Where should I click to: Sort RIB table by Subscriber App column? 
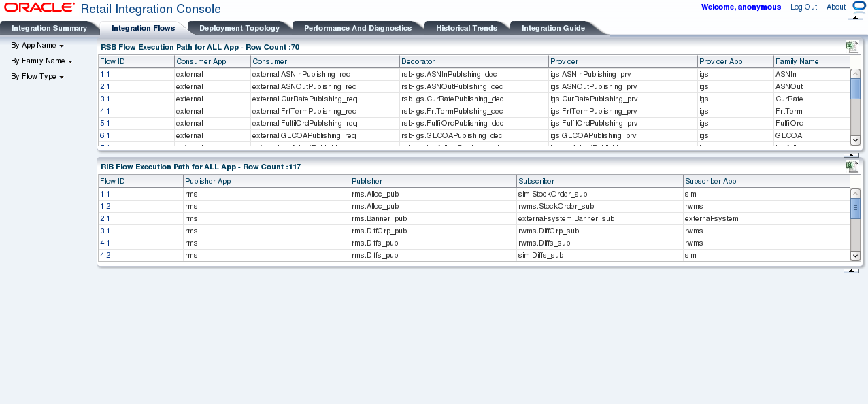(x=767, y=181)
